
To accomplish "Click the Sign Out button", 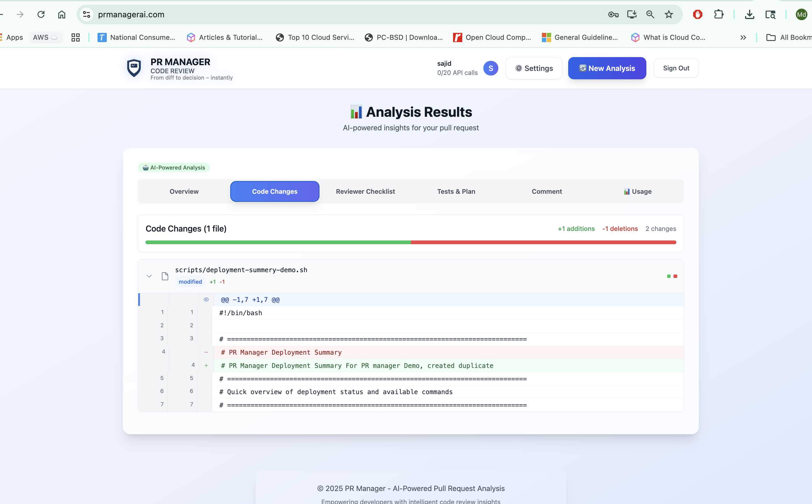I will point(676,68).
